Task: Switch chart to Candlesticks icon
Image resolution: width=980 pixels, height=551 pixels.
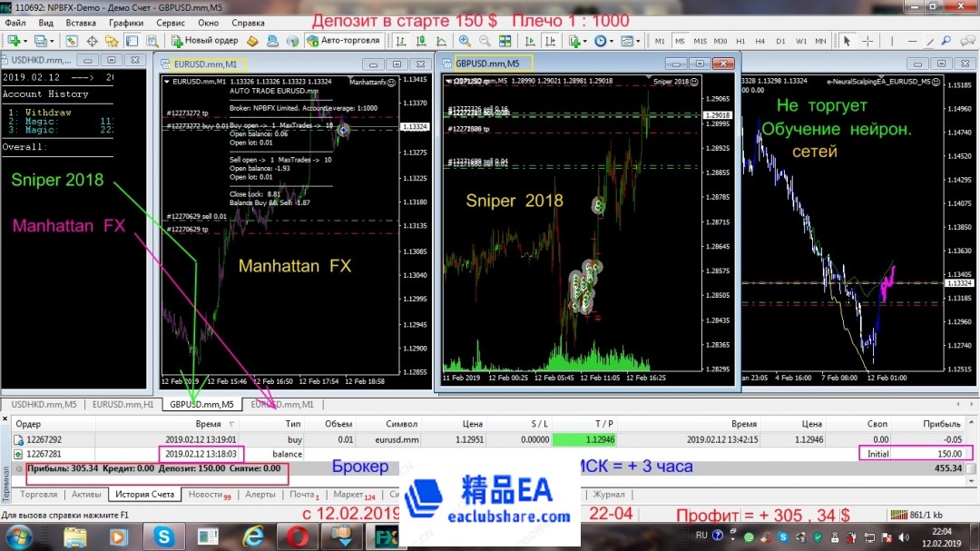Action: [421, 41]
